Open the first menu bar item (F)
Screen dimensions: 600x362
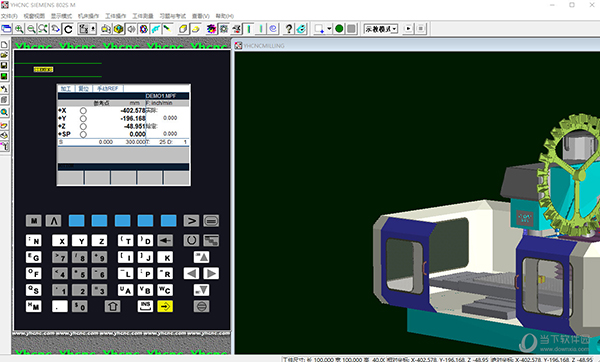9,16
